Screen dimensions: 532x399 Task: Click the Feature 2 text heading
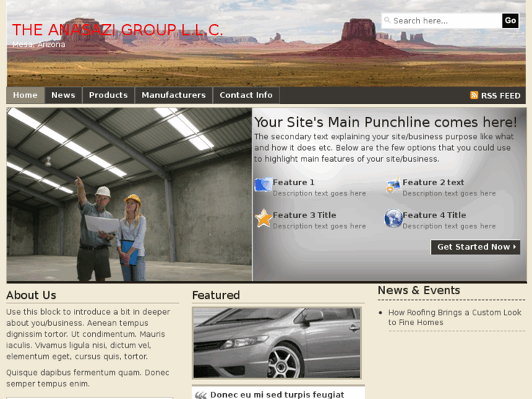tap(433, 182)
